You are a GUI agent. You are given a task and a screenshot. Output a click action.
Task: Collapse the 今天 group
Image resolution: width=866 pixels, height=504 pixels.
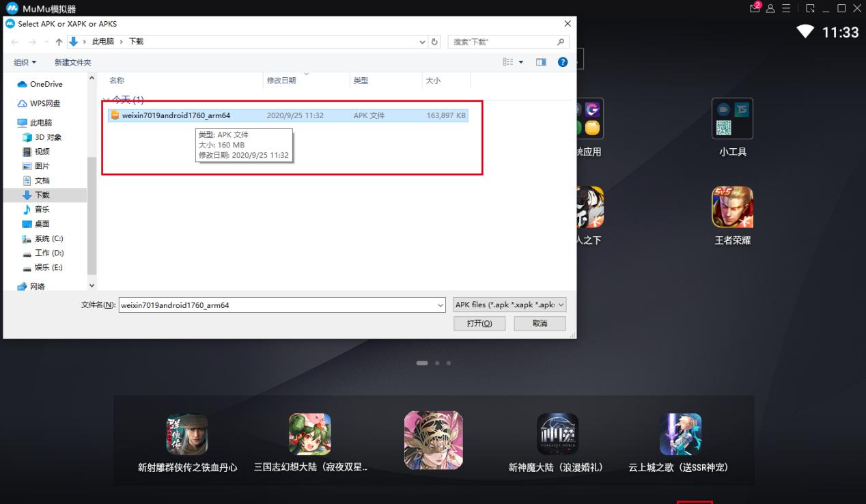click(x=106, y=100)
